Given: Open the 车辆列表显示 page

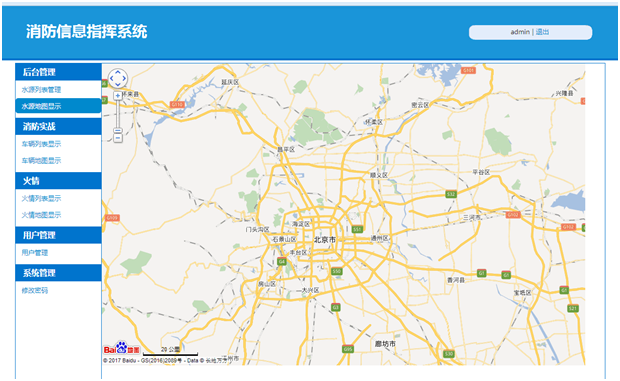Looking at the screenshot, I should click(x=42, y=144).
